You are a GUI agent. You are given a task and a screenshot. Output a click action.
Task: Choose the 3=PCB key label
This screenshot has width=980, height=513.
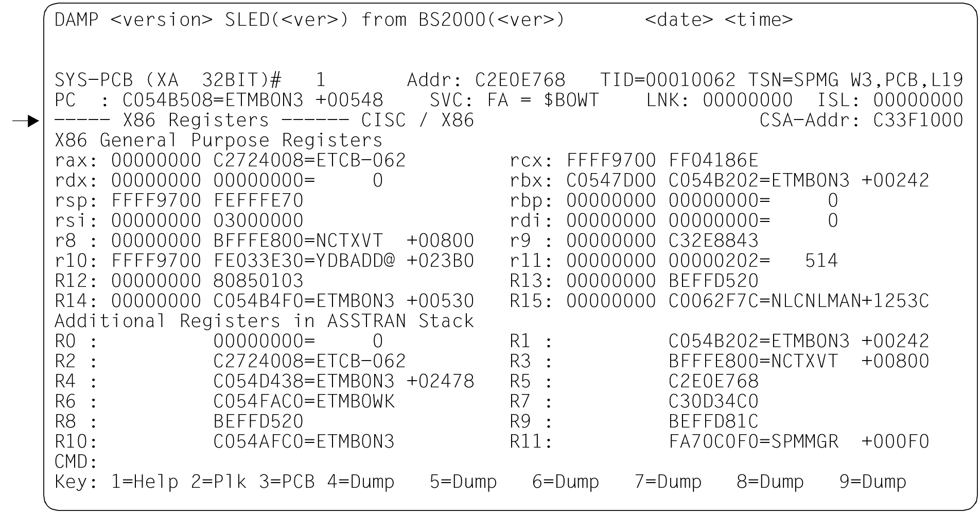tap(287, 482)
